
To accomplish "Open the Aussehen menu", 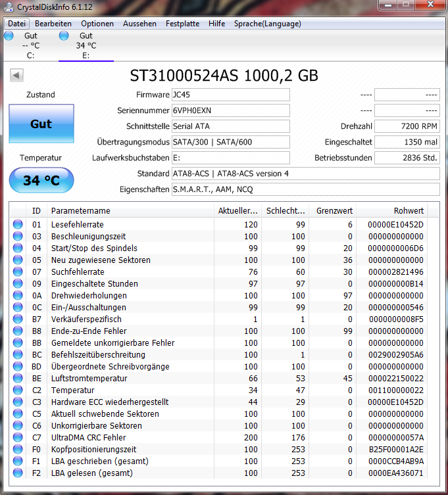I will pyautogui.click(x=139, y=24).
